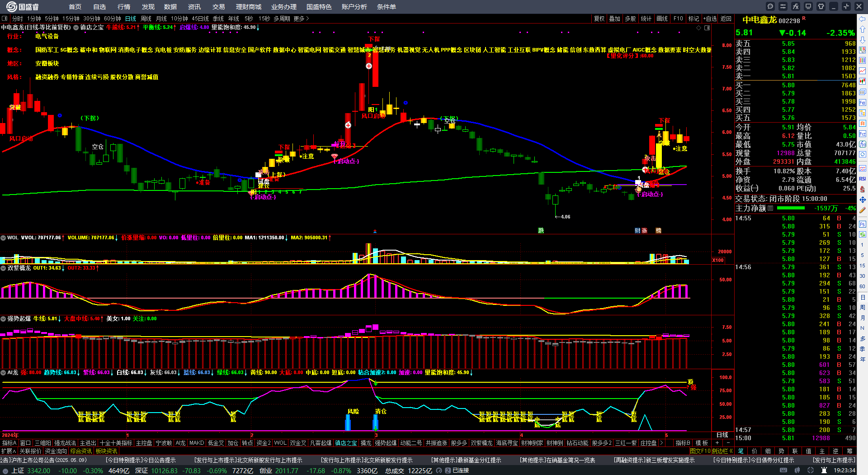This screenshot has height=475, width=868.
Task: Click the down arrow icon in right sidebar
Action: [x=863, y=39]
